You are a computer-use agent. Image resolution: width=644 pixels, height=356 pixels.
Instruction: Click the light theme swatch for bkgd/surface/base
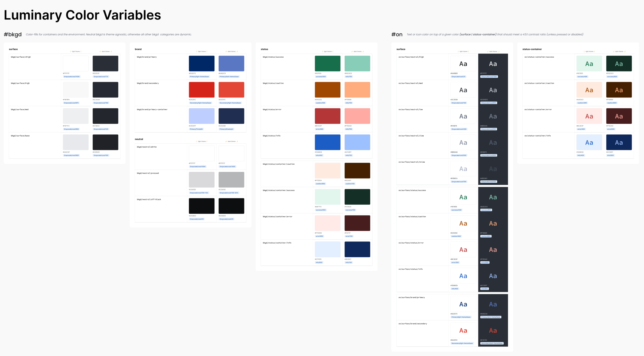[x=76, y=142]
